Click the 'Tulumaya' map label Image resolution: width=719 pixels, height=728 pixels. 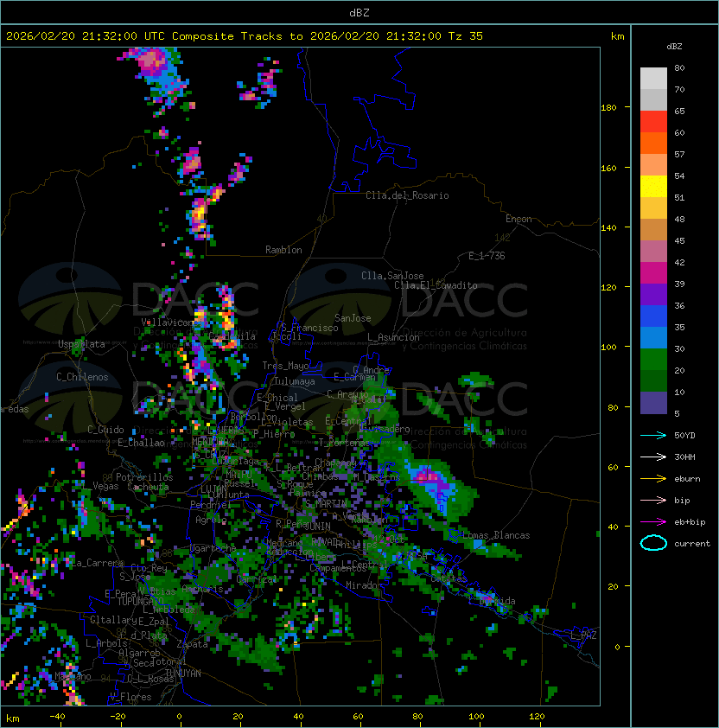(295, 381)
